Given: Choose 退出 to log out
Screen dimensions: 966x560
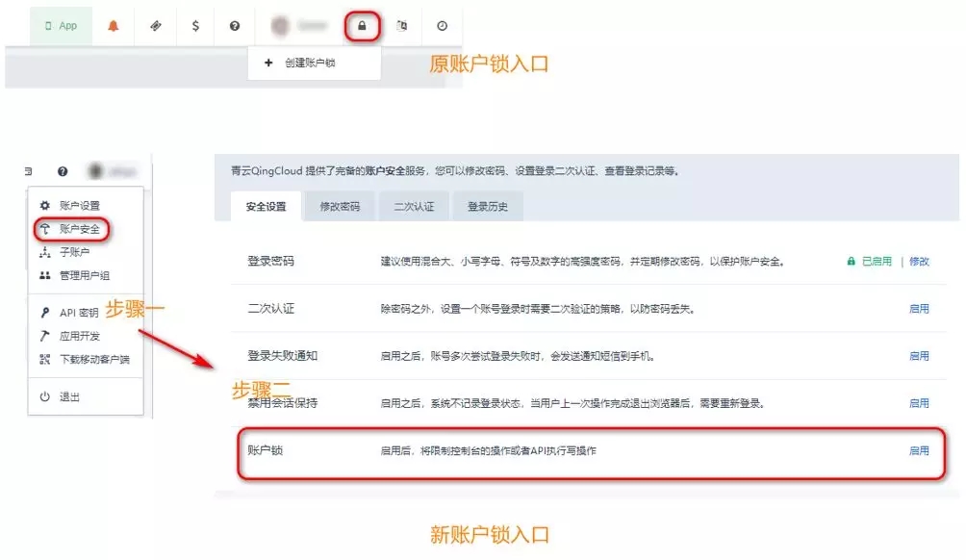Looking at the screenshot, I should click(x=69, y=397).
